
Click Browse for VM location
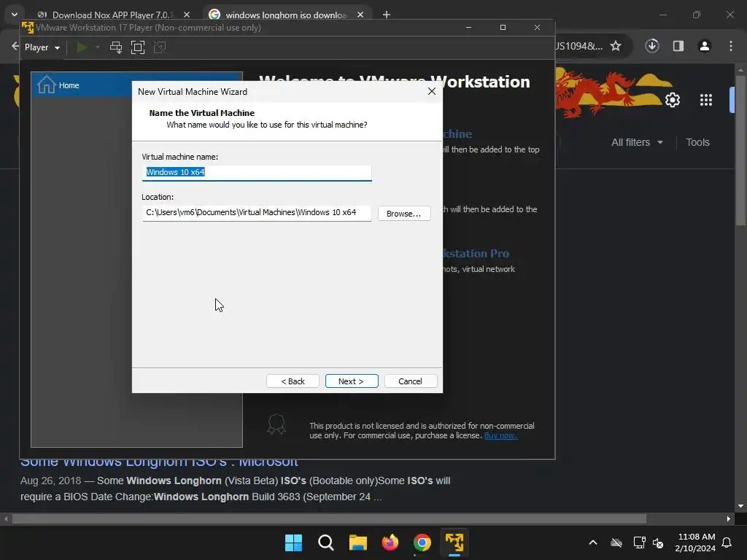pos(404,214)
